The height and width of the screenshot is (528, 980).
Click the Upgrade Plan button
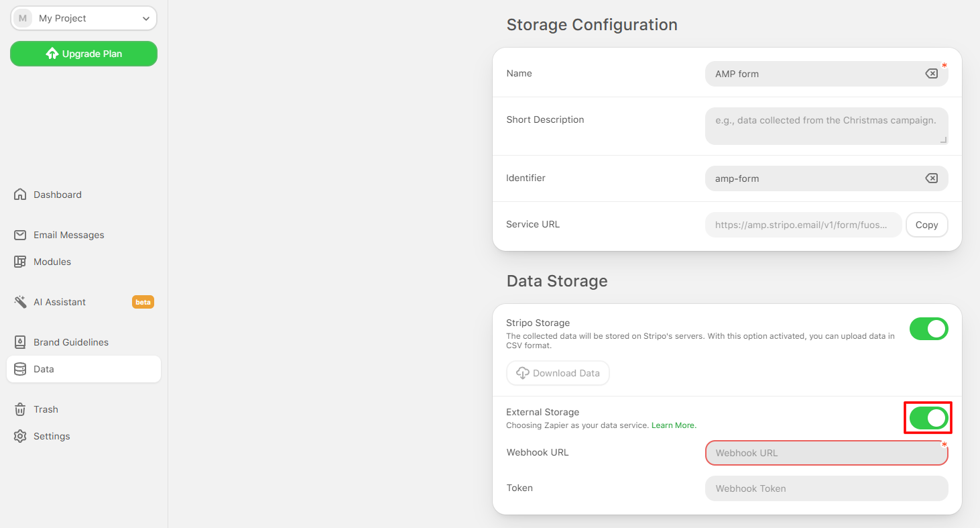(x=84, y=54)
